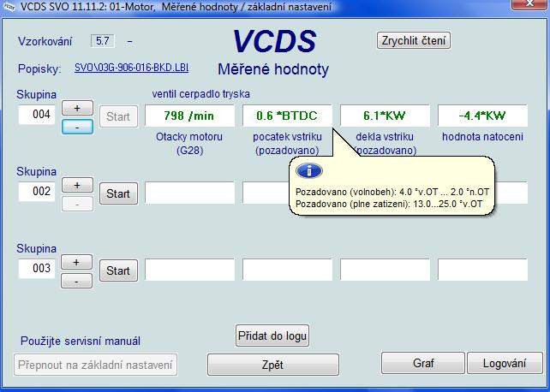Click the group 002 number field
Viewport: 550px width, 392px height.
coord(38,191)
